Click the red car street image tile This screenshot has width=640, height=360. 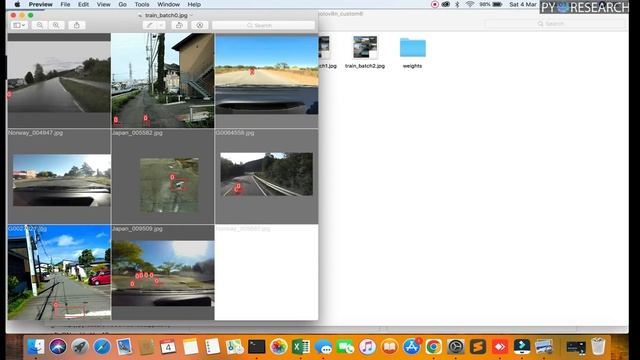point(59,272)
